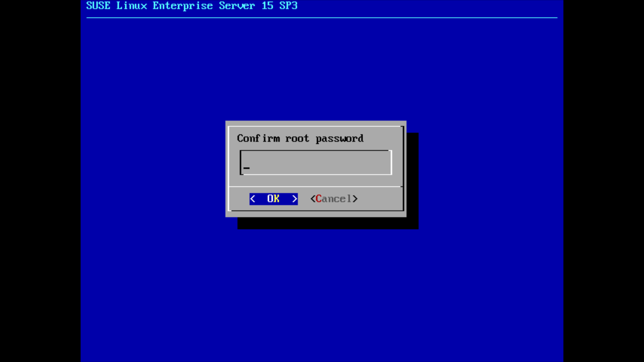Viewport: 644px width, 362px height.
Task: Click the cyan header underline rule
Action: pos(322,18)
